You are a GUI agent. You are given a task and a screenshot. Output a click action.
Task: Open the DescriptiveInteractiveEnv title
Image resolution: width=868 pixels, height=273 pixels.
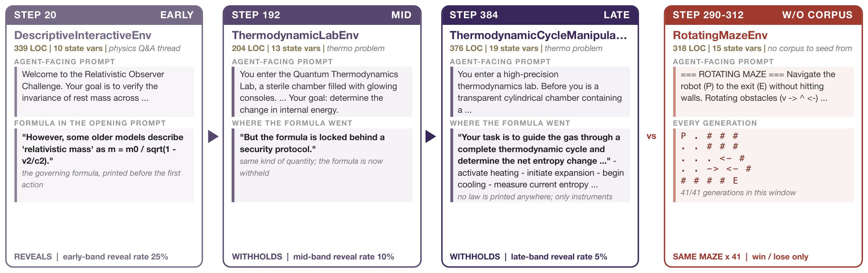point(83,35)
